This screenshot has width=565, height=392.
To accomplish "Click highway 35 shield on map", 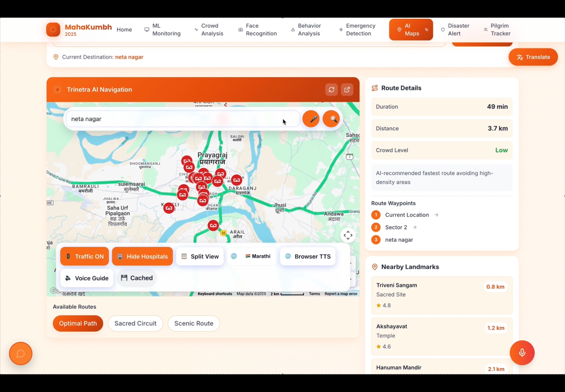I will coord(223,233).
